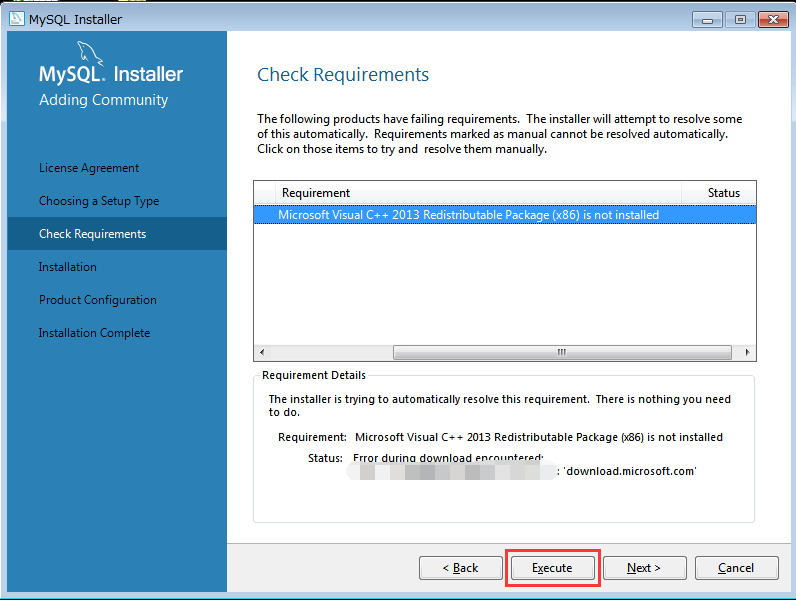Screen dimensions: 796x600
Task: Open the Installation step in sidebar
Action: tap(68, 267)
